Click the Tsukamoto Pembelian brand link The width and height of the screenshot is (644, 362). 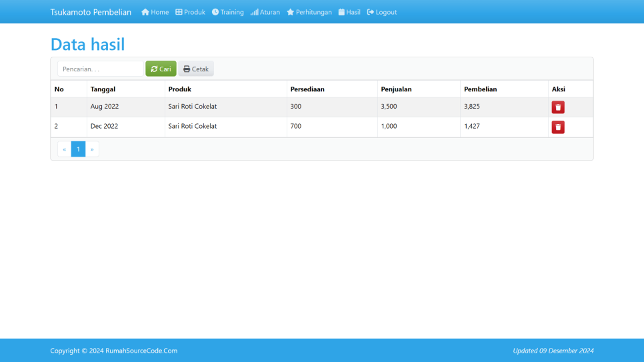pos(91,12)
